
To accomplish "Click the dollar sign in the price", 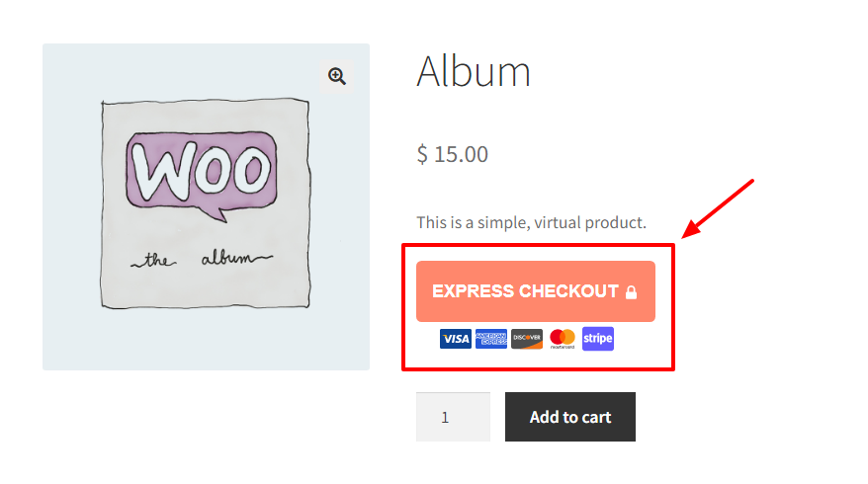I will [x=422, y=154].
